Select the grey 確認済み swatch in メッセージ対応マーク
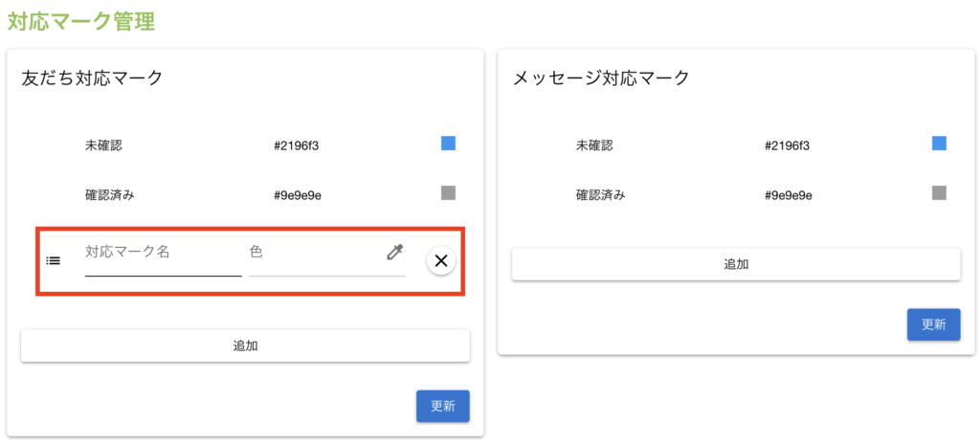This screenshot has width=980, height=446. [x=939, y=193]
